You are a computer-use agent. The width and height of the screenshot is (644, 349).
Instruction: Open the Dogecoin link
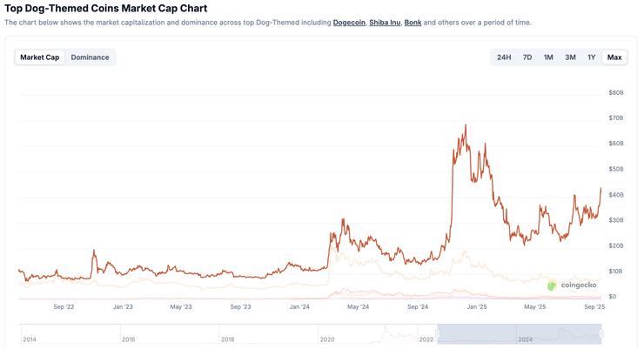coord(348,23)
